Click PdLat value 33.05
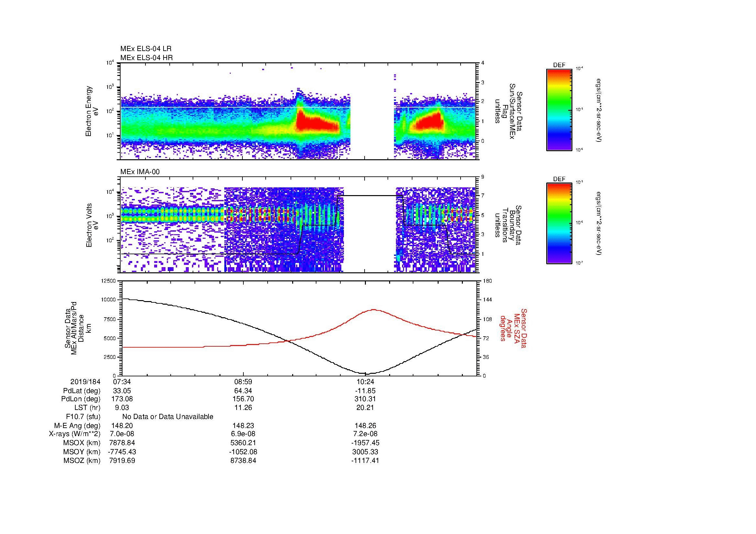This screenshot has height=534, width=756. [x=122, y=391]
